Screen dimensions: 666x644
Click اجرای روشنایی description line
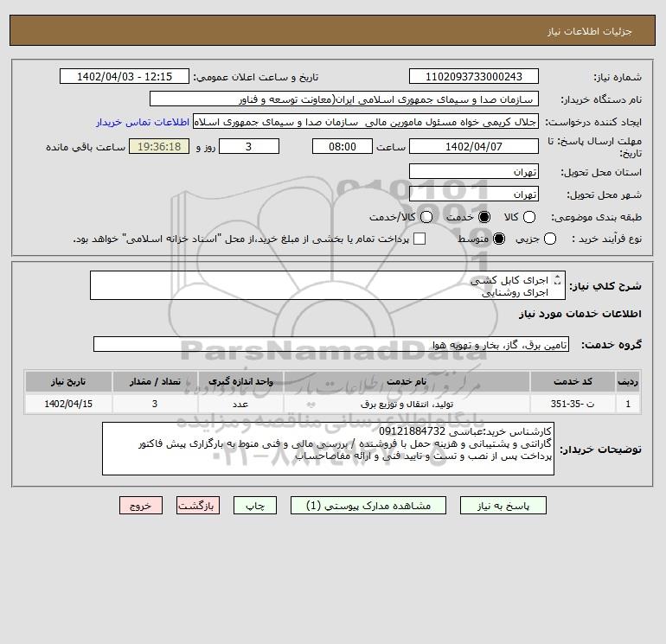click(x=515, y=292)
